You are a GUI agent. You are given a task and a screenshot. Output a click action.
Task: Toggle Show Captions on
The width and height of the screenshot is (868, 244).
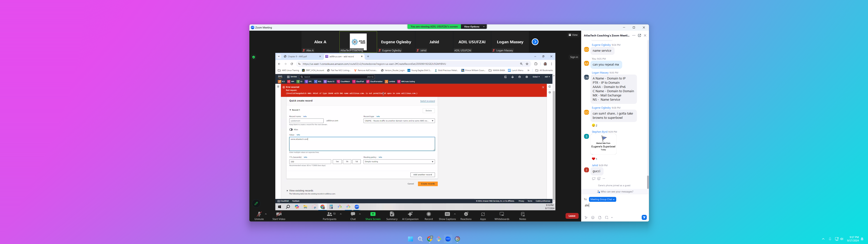[447, 216]
